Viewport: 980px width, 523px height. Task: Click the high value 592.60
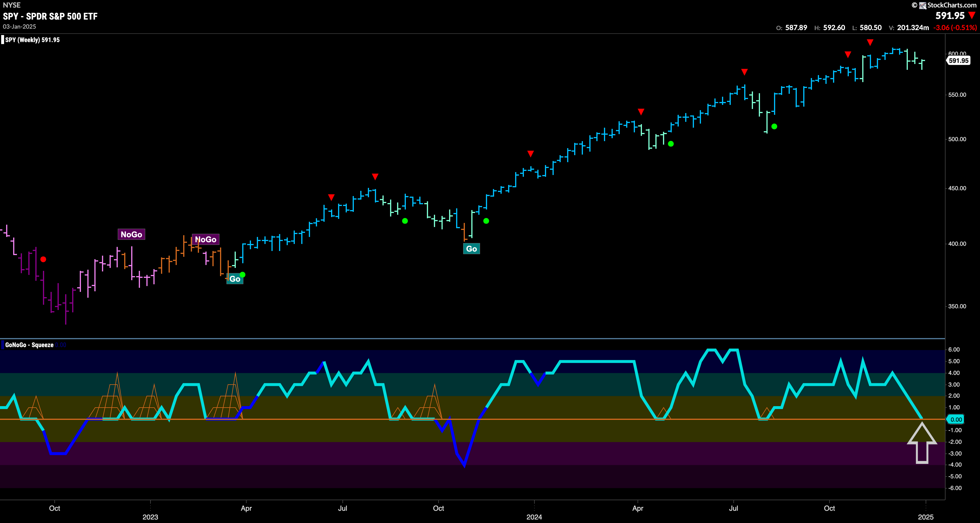point(834,28)
